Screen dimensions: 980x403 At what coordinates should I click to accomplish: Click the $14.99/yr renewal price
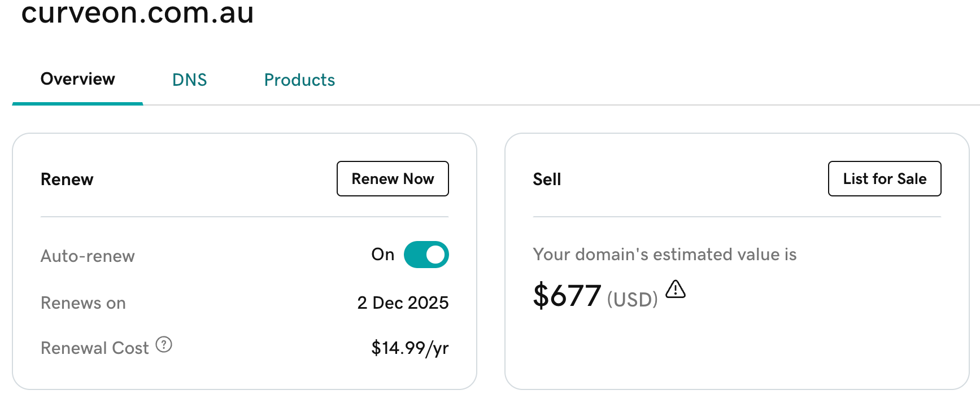410,348
